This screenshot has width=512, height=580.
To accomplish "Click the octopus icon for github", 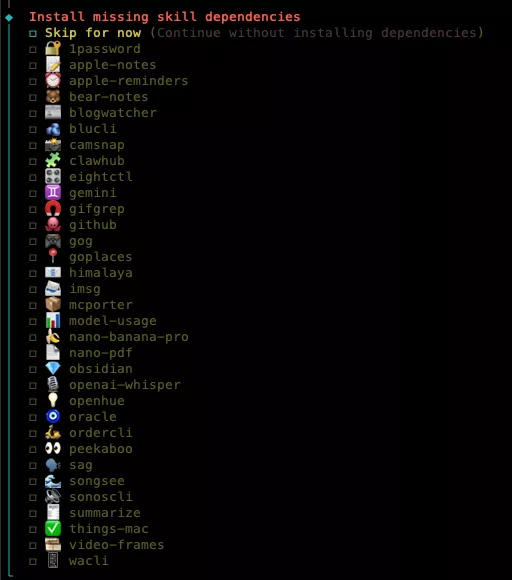I will [x=53, y=225].
